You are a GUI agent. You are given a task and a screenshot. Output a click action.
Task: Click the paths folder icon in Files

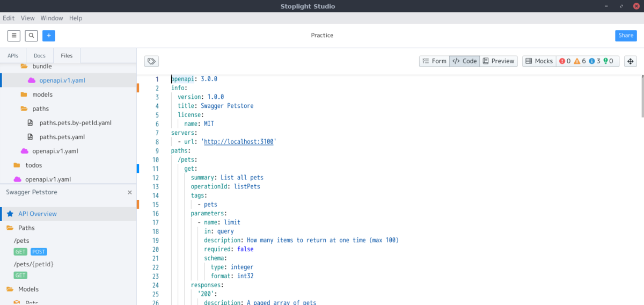coord(24,109)
